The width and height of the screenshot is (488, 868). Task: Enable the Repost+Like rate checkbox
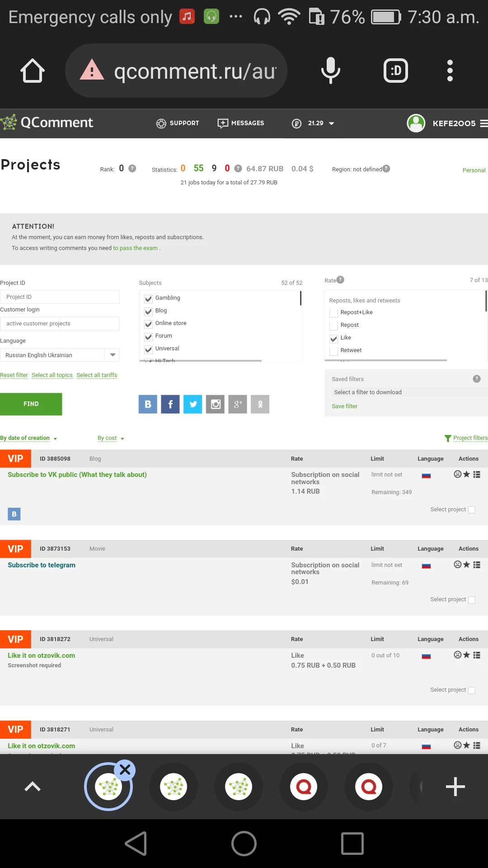pyautogui.click(x=334, y=313)
